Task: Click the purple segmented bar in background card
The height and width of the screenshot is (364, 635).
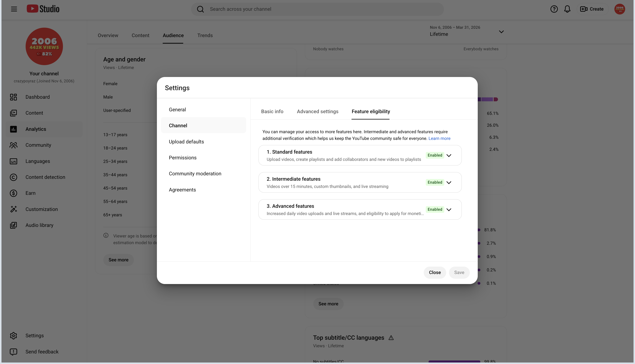Action: click(488, 99)
